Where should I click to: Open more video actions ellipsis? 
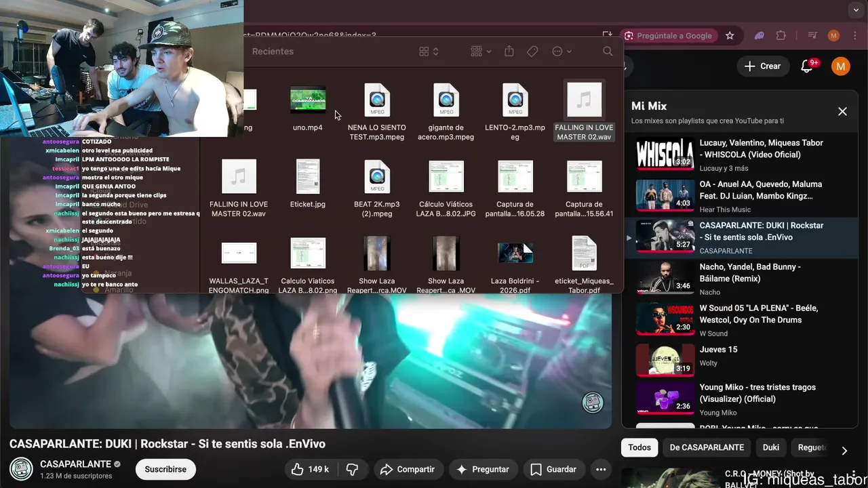601,469
